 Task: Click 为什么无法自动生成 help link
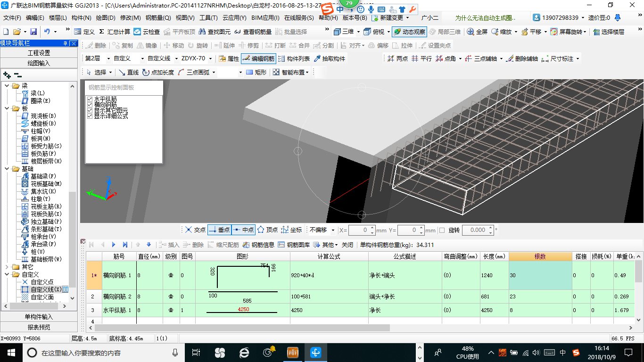(485, 18)
